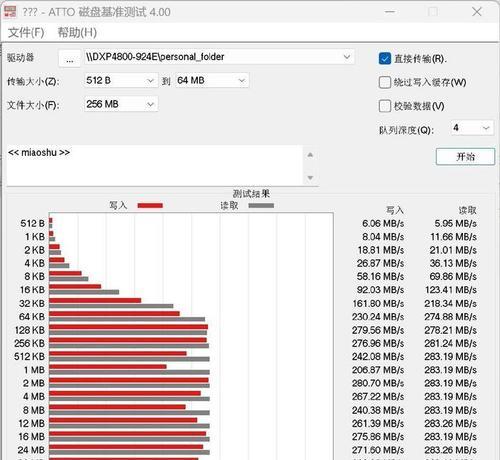Image resolution: width=500 pixels, height=460 pixels.
Task: Expand the drive path dropdown
Action: pos(347,57)
